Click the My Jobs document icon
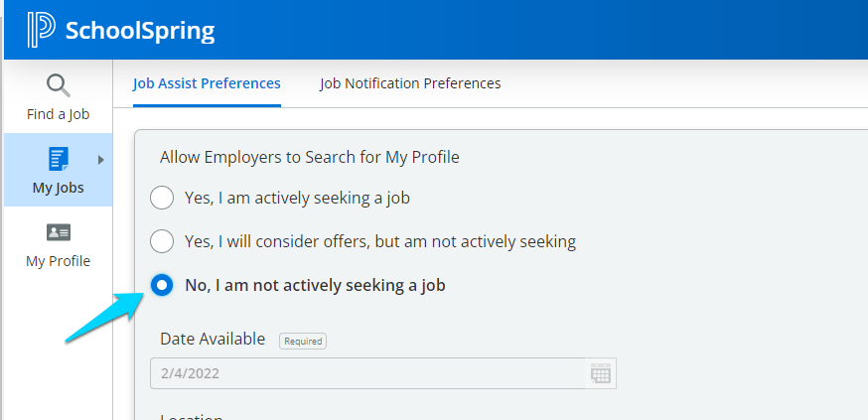 click(x=59, y=159)
